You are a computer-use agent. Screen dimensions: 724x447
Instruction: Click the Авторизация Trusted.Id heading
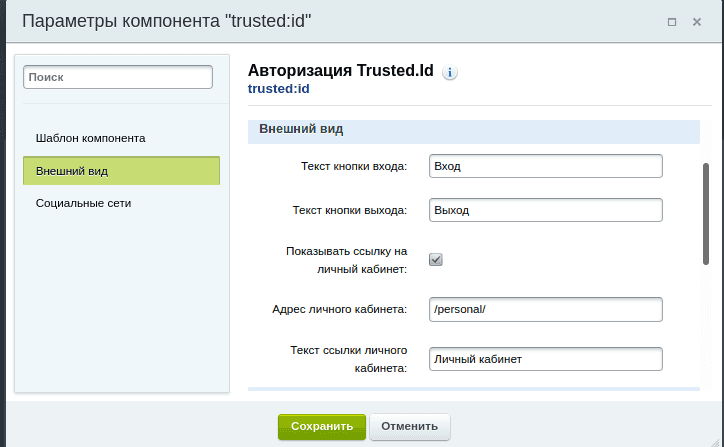click(x=341, y=71)
